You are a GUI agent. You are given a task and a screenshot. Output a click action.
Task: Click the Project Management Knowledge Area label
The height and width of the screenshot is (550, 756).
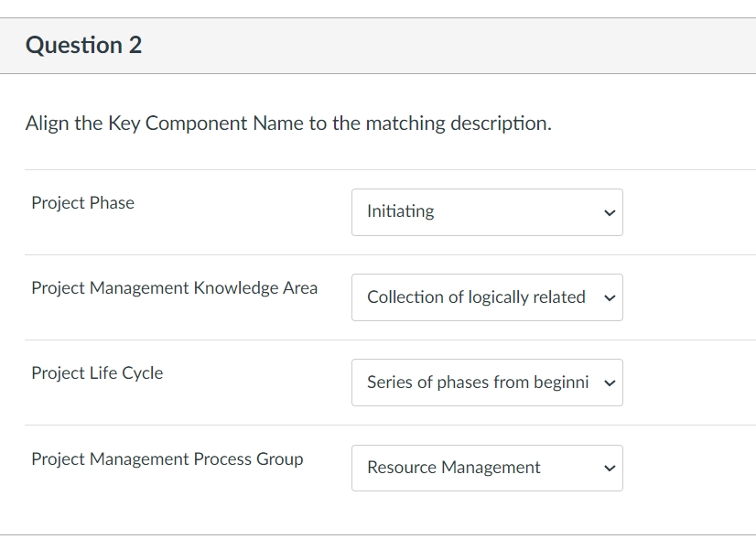pos(174,287)
